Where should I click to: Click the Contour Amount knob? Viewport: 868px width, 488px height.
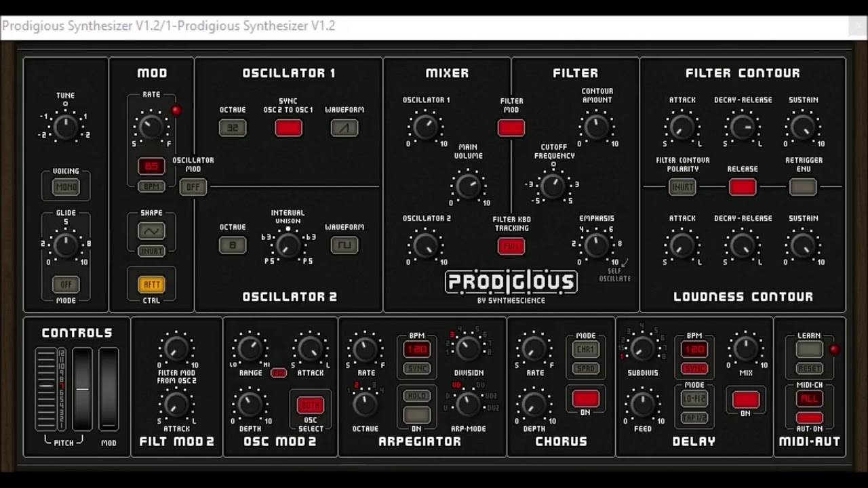(596, 127)
